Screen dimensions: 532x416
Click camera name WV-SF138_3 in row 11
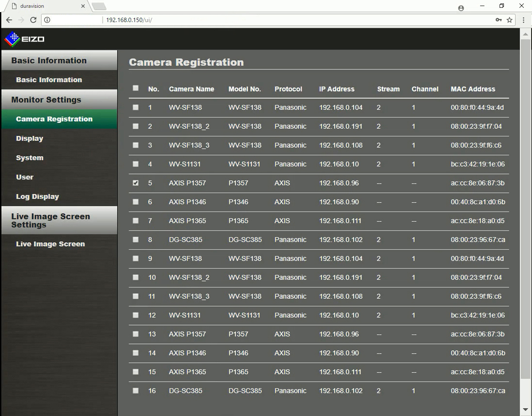click(189, 296)
